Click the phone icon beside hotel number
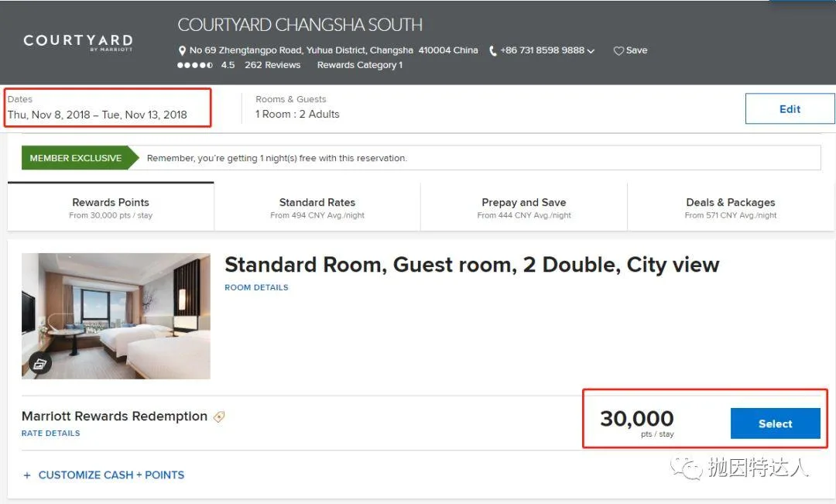Viewport: 836px width, 504px height. click(x=494, y=50)
